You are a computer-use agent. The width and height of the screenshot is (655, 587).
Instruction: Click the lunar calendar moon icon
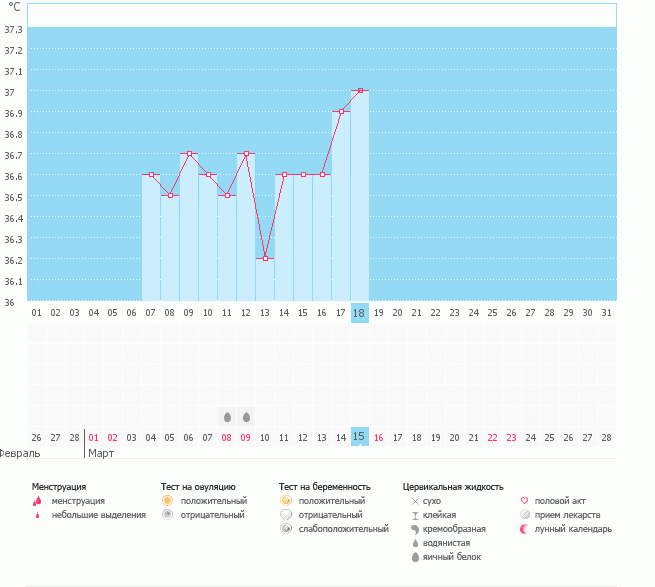[524, 529]
